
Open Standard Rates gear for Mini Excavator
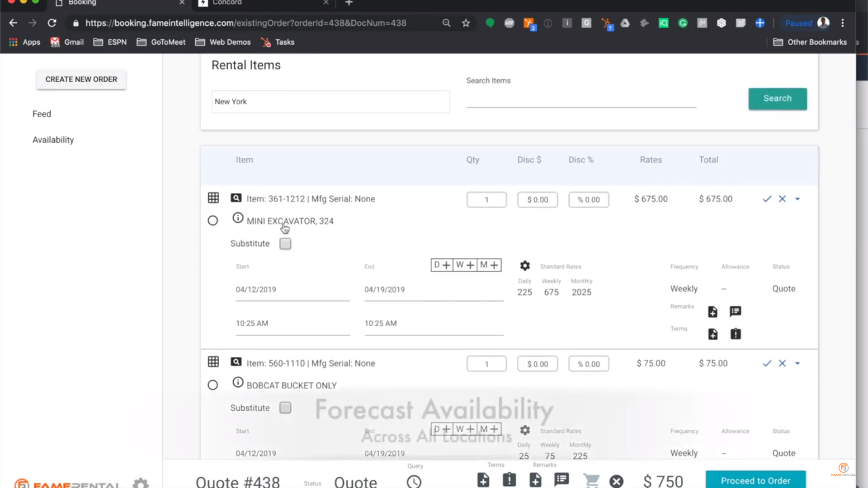click(x=525, y=266)
